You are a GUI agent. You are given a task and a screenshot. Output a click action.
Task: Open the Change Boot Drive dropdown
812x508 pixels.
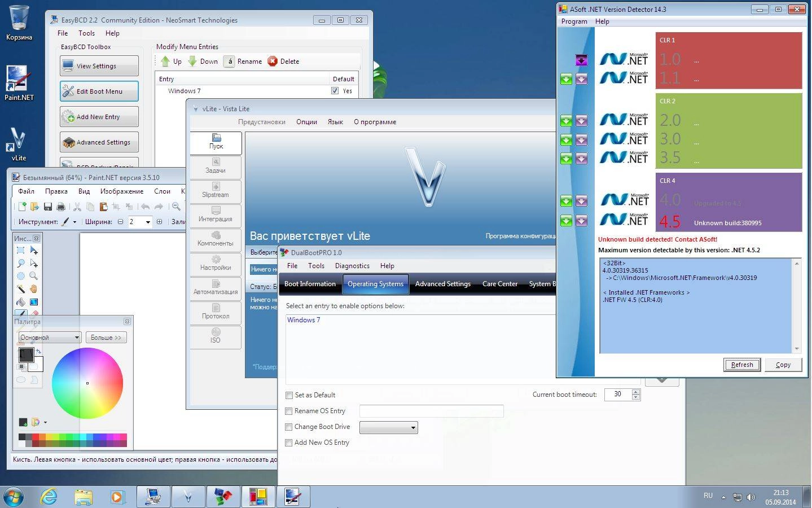click(x=389, y=427)
